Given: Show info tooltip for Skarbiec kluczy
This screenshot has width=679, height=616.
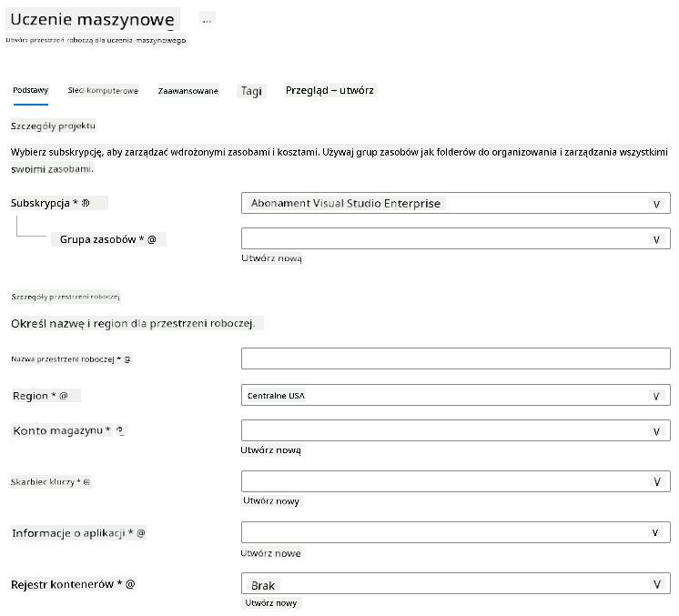Looking at the screenshot, I should point(86,482).
